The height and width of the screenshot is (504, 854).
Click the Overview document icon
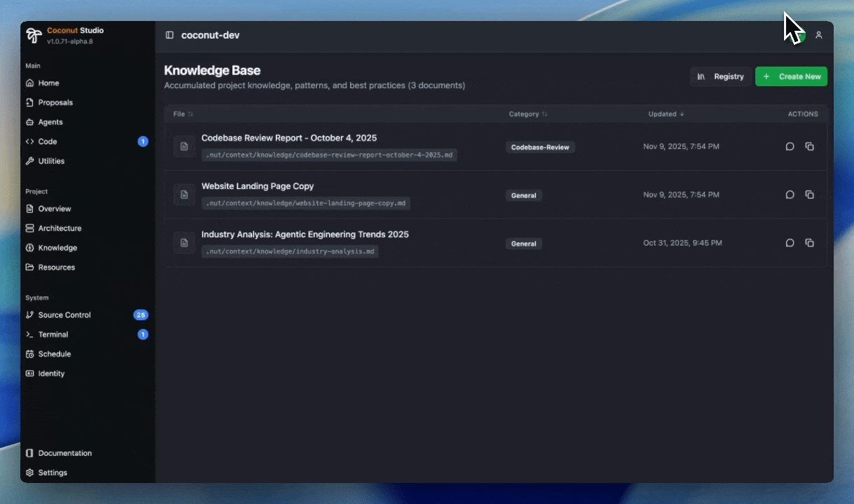tap(29, 209)
